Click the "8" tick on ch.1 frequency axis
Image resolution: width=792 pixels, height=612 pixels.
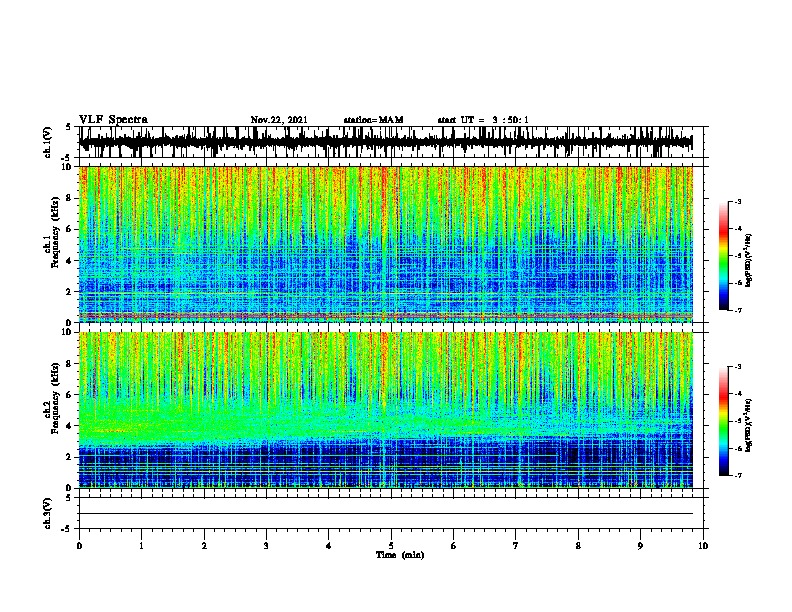(70, 198)
